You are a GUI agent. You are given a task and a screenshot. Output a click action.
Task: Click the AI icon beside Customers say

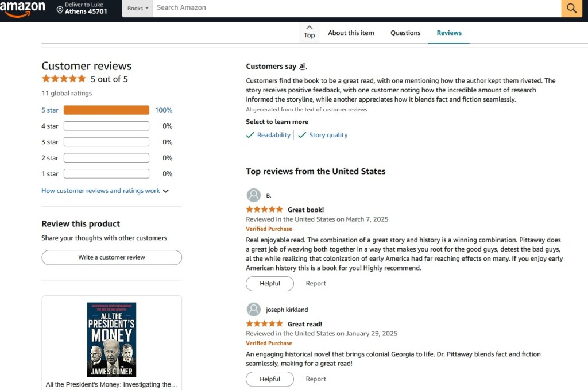pos(303,67)
